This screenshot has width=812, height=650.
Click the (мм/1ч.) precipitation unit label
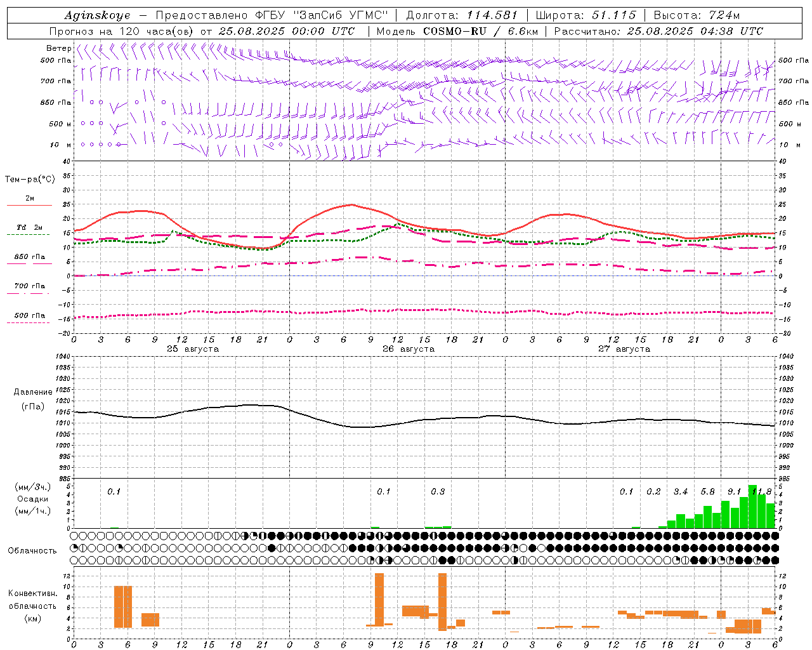[x=32, y=511]
